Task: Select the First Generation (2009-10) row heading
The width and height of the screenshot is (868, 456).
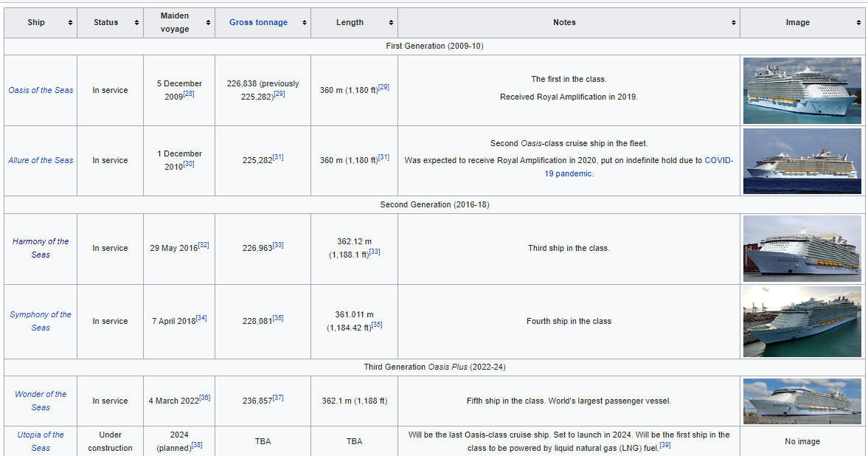Action: pyautogui.click(x=434, y=46)
